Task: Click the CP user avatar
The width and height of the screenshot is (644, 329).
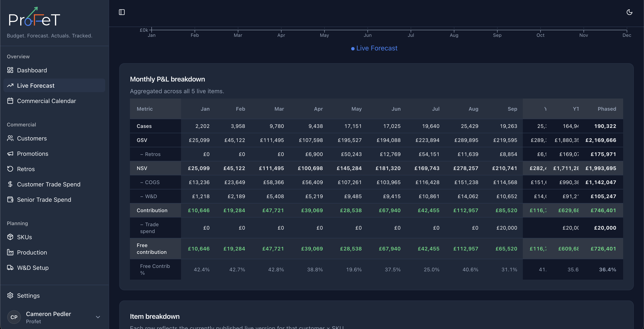Action: tap(14, 317)
